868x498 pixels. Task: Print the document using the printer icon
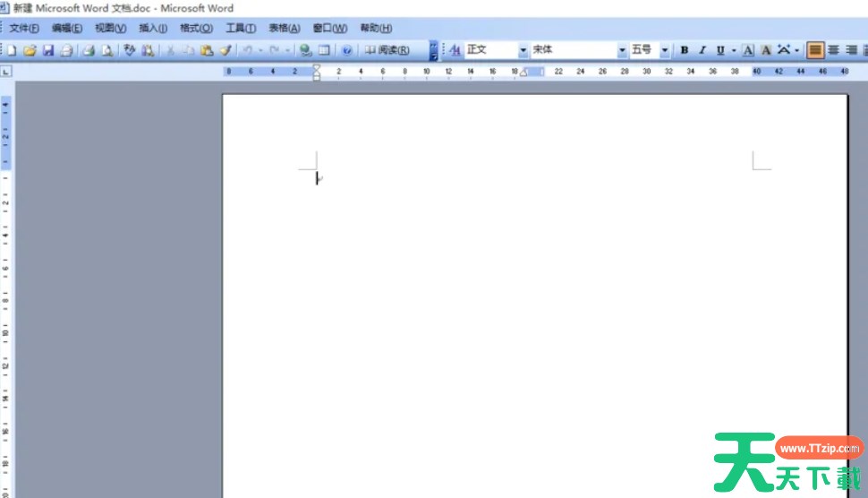(x=89, y=50)
